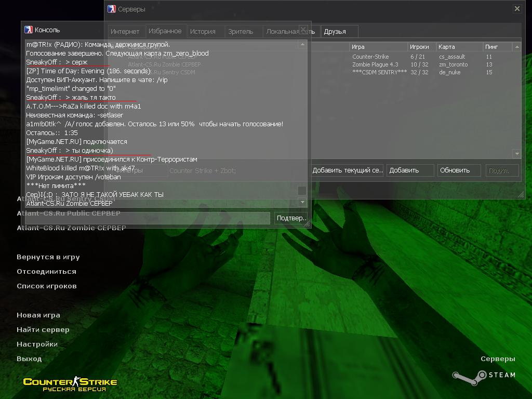Click the Добавить button

tap(410, 170)
